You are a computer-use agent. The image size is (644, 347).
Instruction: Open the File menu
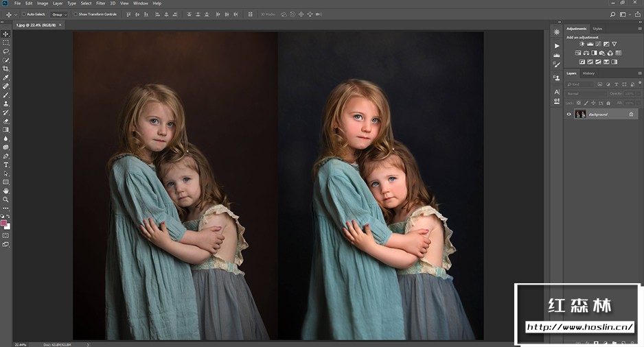[18, 3]
